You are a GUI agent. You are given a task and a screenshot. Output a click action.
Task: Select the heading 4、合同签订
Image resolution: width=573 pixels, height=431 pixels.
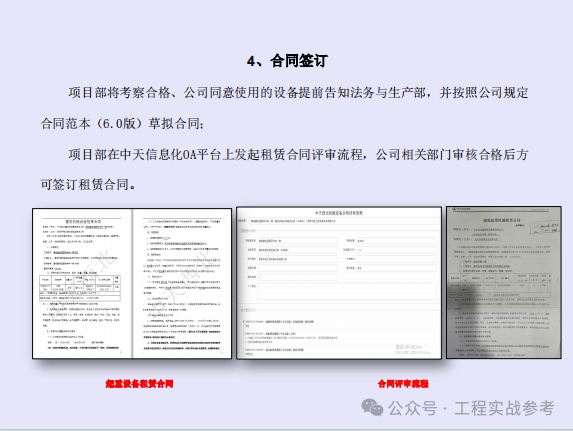tap(287, 61)
